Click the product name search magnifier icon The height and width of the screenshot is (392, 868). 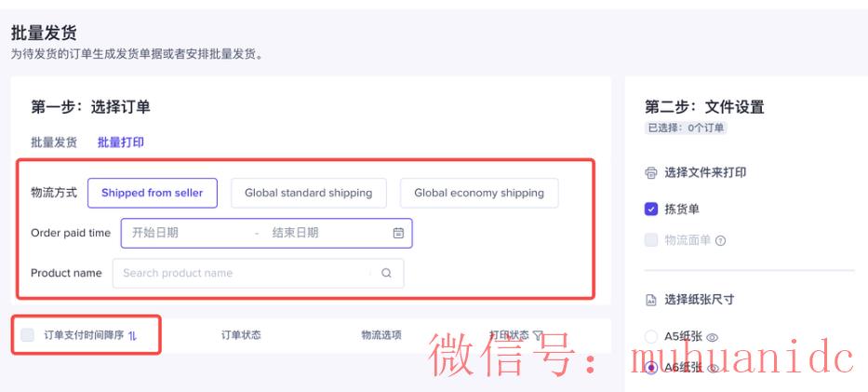click(386, 273)
